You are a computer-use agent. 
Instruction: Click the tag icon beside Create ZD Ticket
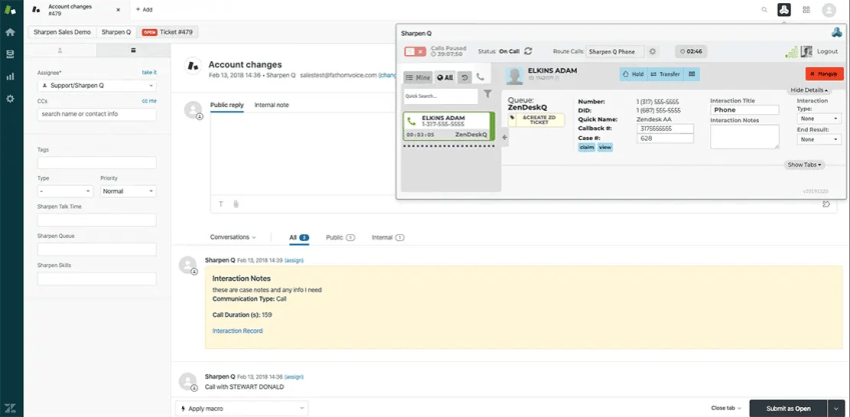[512, 117]
